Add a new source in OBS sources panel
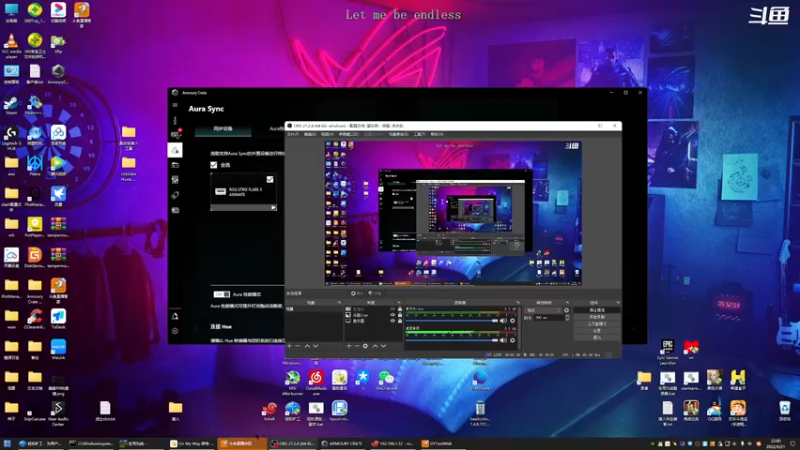This screenshot has width=800, height=450. coord(348,346)
